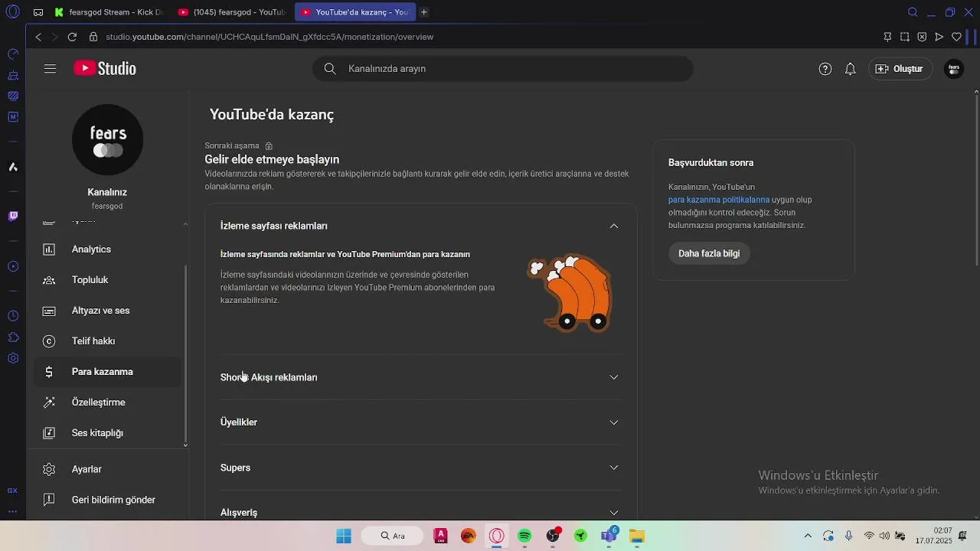Open the sidebar player icon
The width and height of the screenshot is (980, 551).
click(13, 266)
